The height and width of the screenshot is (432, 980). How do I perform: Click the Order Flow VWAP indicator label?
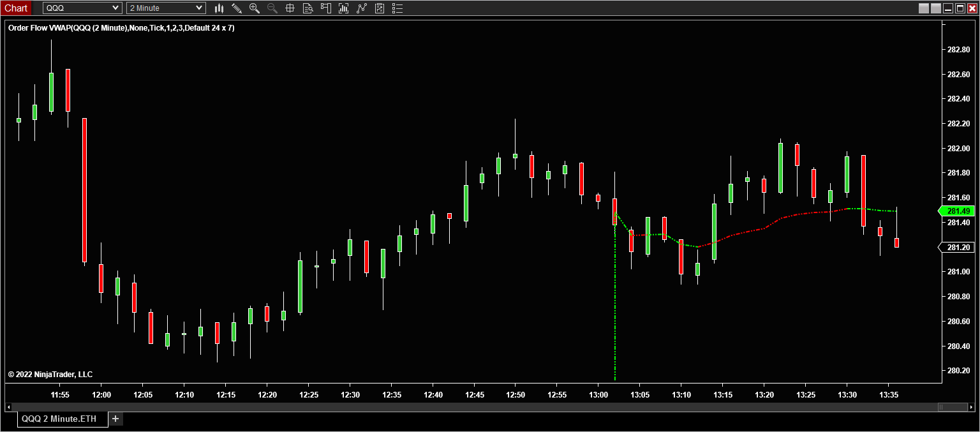[x=121, y=28]
